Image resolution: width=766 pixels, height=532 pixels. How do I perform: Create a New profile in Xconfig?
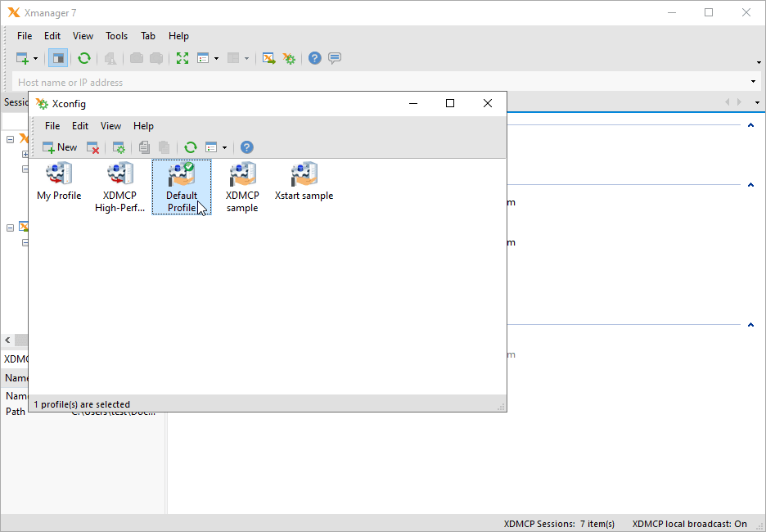(60, 147)
